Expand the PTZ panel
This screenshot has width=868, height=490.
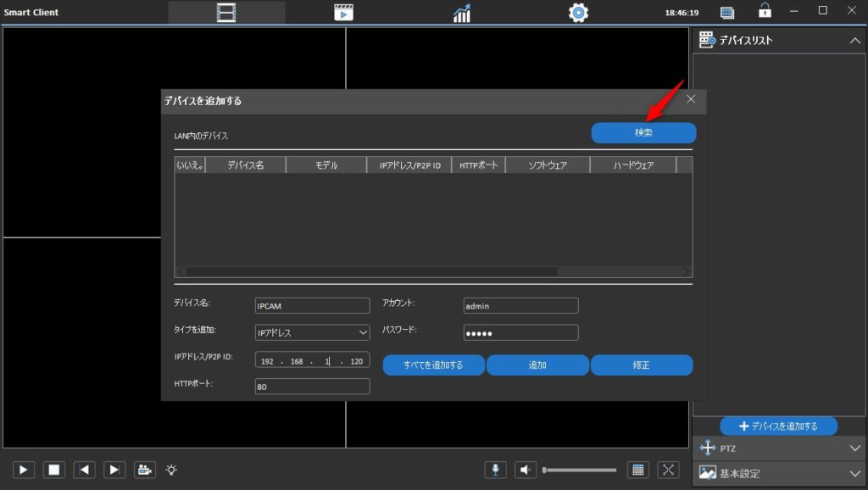(x=778, y=448)
